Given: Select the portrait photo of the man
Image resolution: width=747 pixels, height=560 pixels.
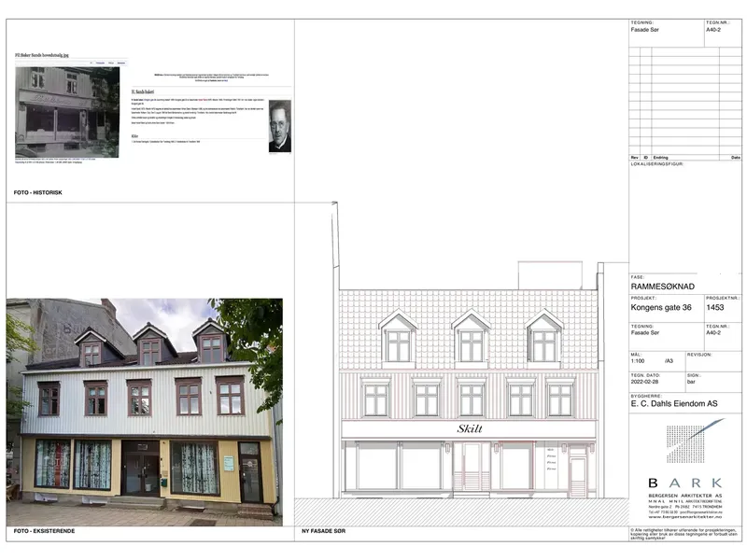Looking at the screenshot, I should click(x=279, y=126).
